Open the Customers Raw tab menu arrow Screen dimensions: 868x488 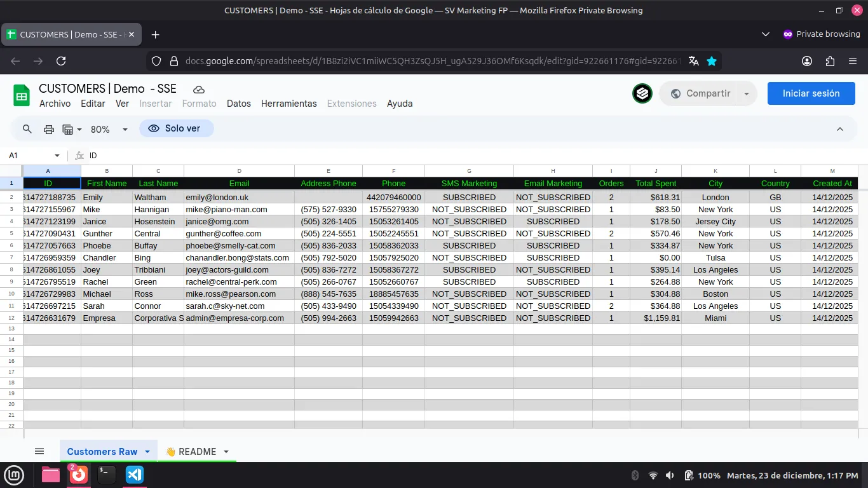[146, 451]
